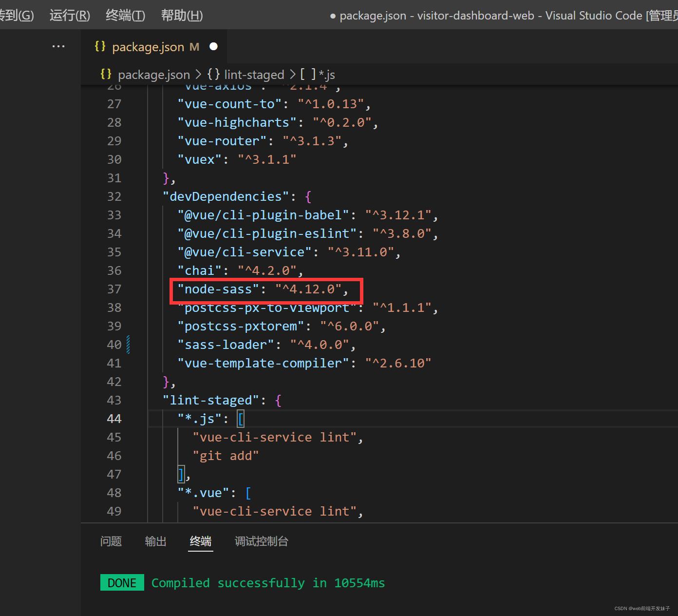
Task: Switch to the 输出 panel tab
Action: pos(155,541)
